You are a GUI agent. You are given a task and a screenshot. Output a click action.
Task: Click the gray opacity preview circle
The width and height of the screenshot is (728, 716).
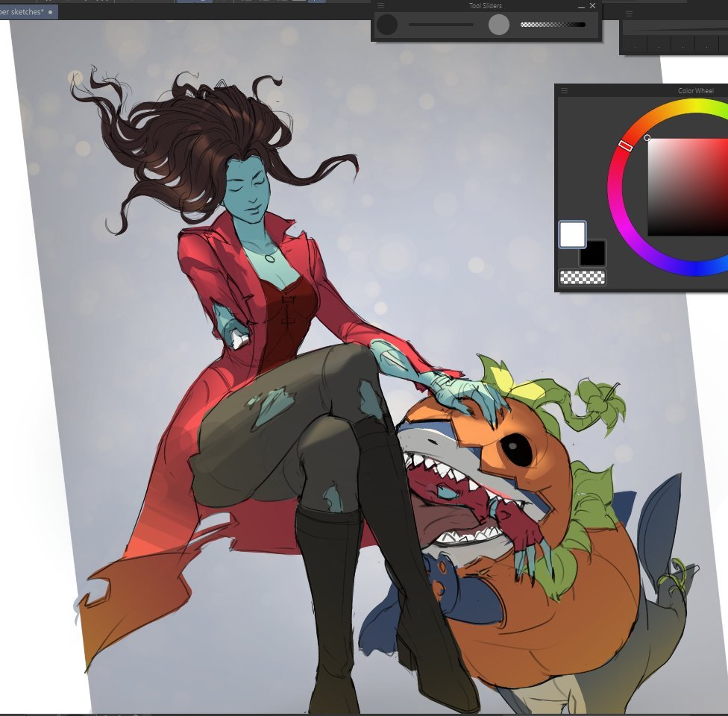(499, 25)
